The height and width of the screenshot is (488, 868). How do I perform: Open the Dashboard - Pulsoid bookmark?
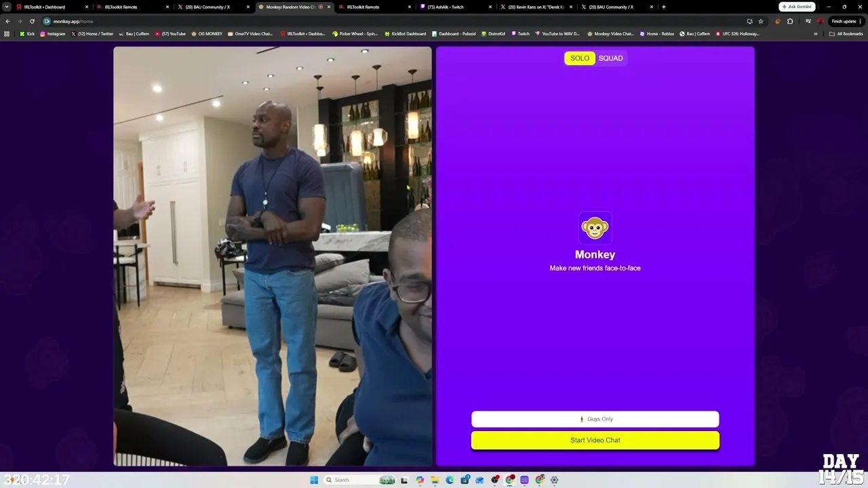(x=454, y=34)
